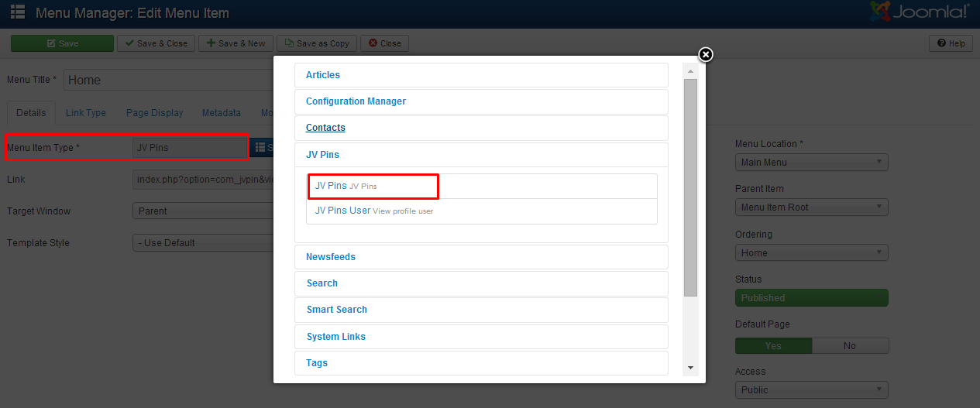Image resolution: width=980 pixels, height=408 pixels.
Task: Click the green Save button
Action: click(62, 43)
